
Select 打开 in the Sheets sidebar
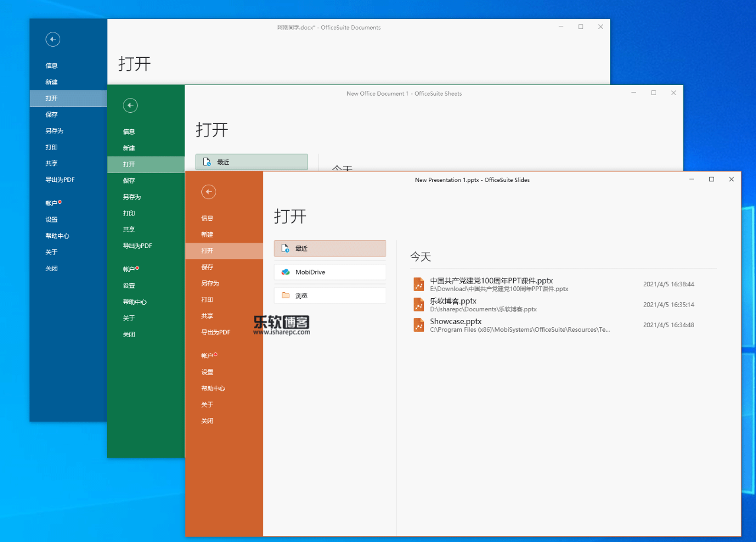(x=146, y=165)
